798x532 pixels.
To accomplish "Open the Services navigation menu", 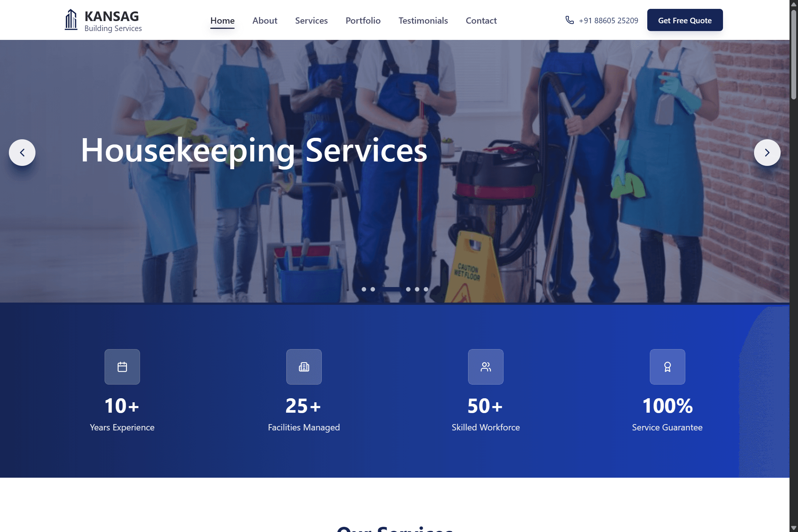I will pos(311,21).
